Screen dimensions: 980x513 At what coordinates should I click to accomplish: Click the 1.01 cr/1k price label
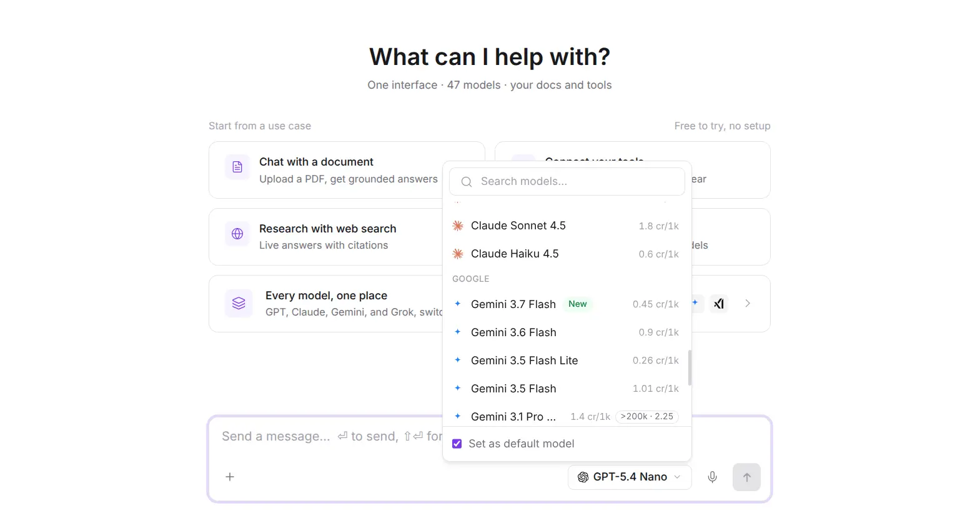[655, 389]
